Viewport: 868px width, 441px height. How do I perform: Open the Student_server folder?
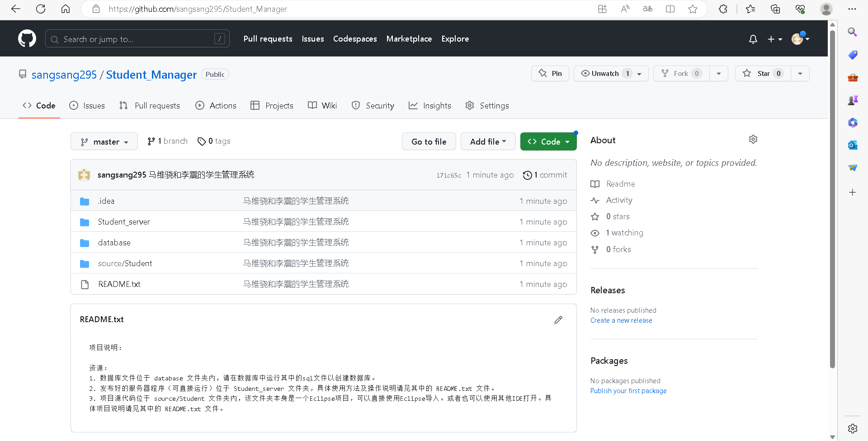tap(124, 222)
